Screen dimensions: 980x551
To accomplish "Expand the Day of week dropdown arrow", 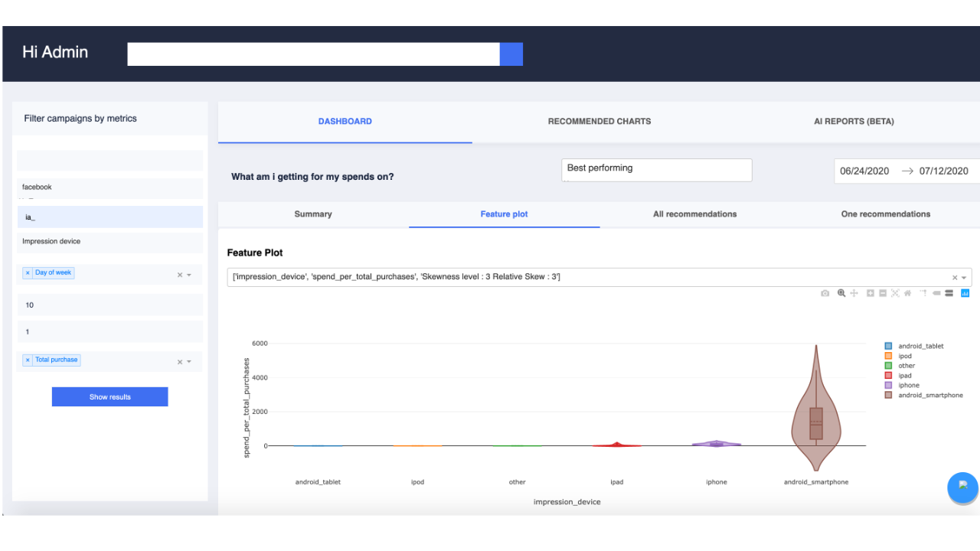I will pyautogui.click(x=189, y=275).
